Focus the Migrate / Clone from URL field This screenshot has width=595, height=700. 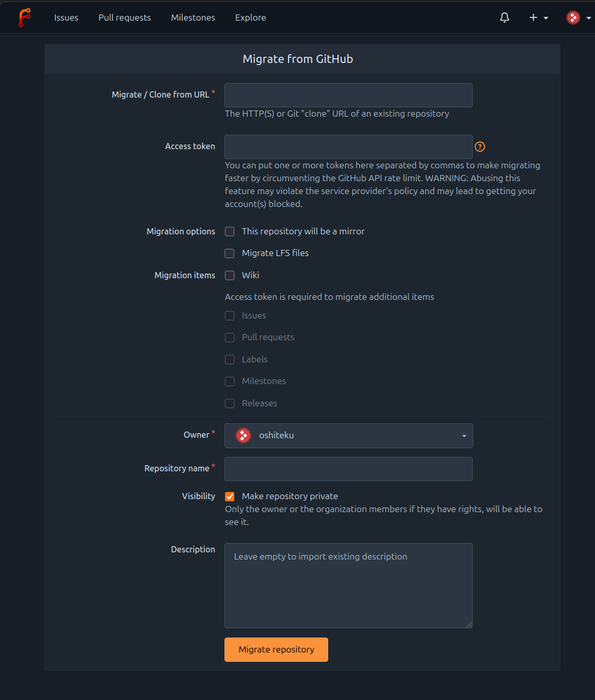348,95
